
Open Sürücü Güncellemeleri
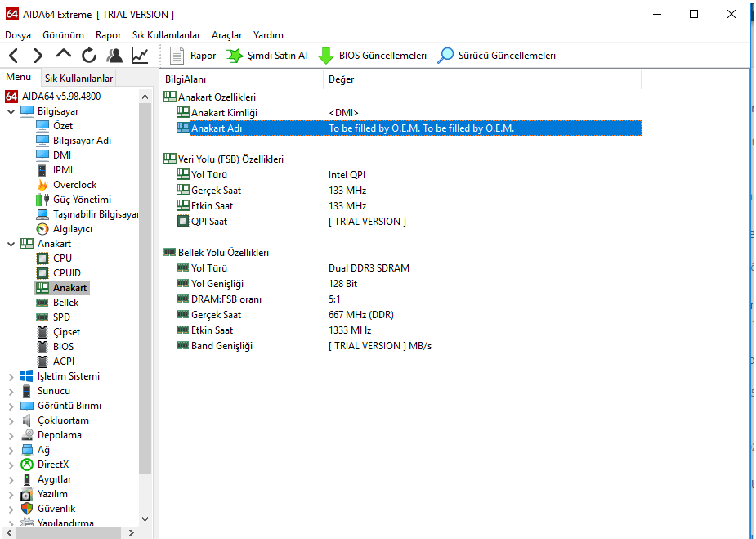(496, 56)
